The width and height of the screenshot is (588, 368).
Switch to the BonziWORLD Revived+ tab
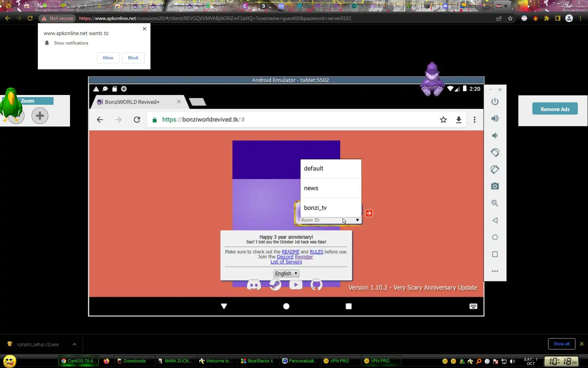(138, 102)
